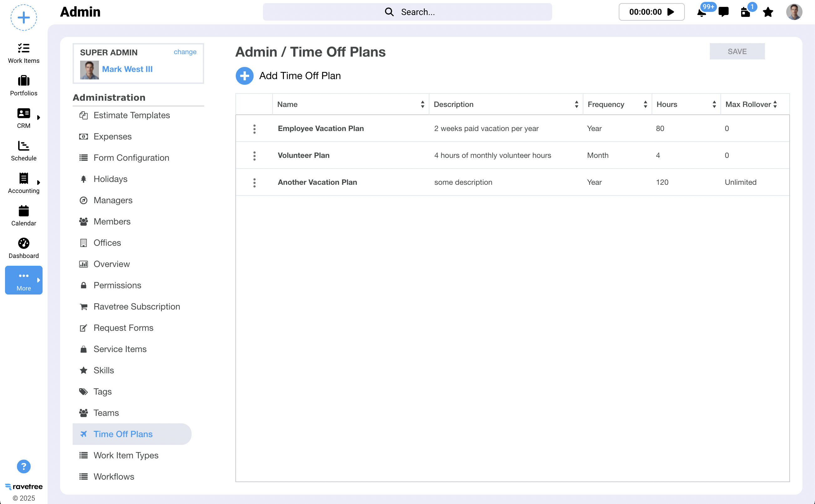Open kebab menu for Employee Vacation Plan
The height and width of the screenshot is (504, 815).
pyautogui.click(x=254, y=129)
